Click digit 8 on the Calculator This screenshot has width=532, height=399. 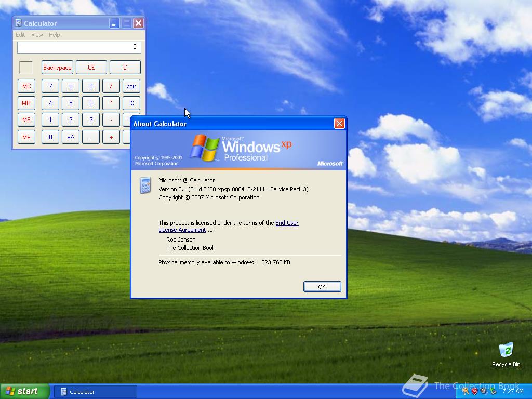tap(71, 86)
